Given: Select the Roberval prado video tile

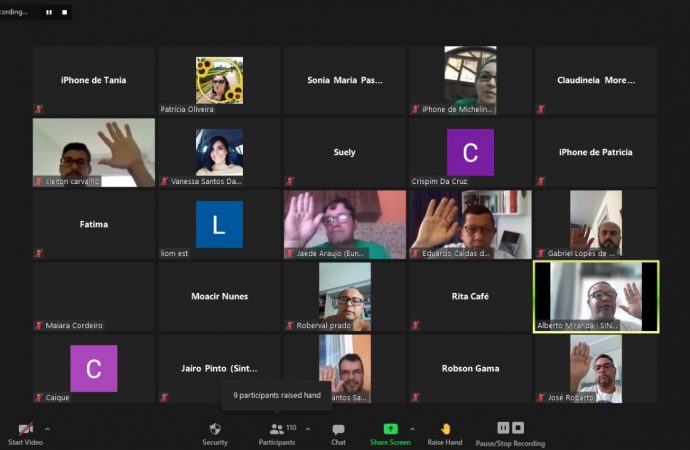Looking at the screenshot, I should (x=345, y=296).
